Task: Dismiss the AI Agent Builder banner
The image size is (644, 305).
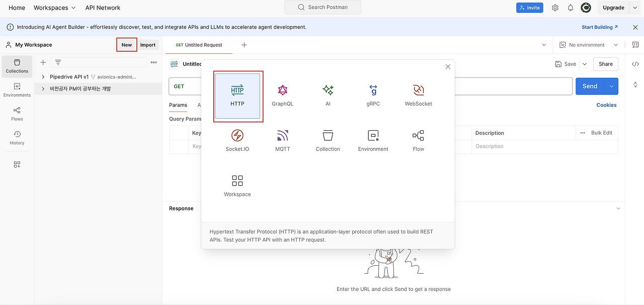Action: (x=635, y=27)
